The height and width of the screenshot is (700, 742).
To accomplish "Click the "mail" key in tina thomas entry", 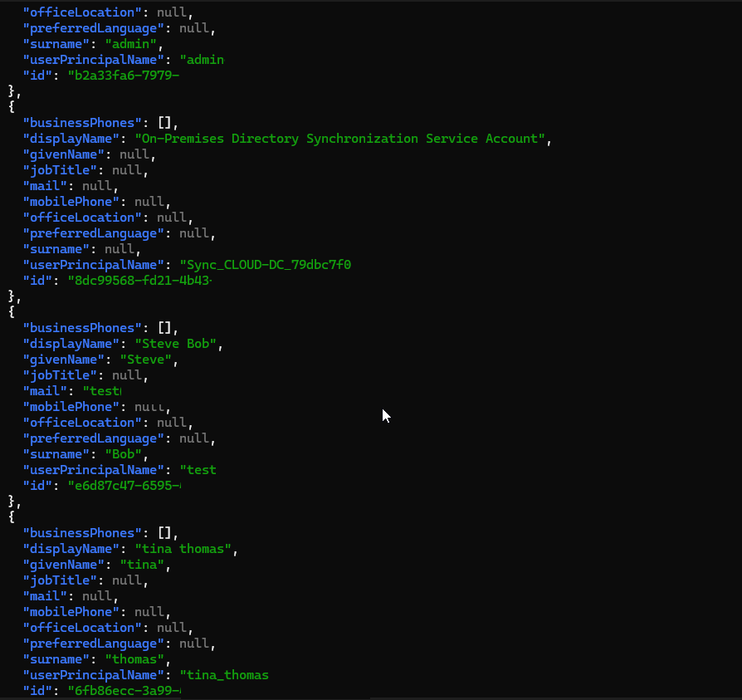I will tap(45, 596).
